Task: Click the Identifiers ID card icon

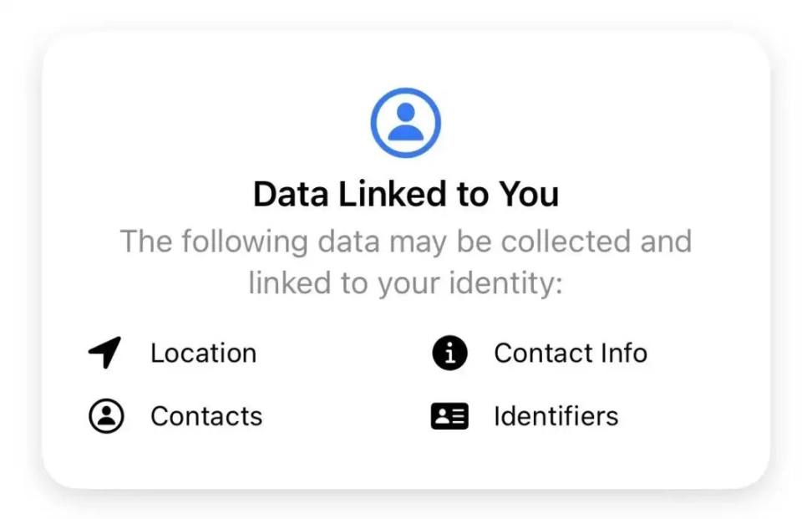Action: (449, 416)
